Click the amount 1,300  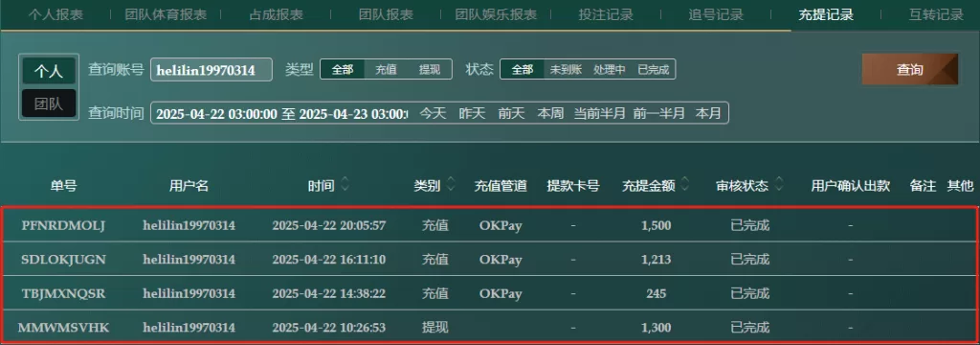point(657,327)
